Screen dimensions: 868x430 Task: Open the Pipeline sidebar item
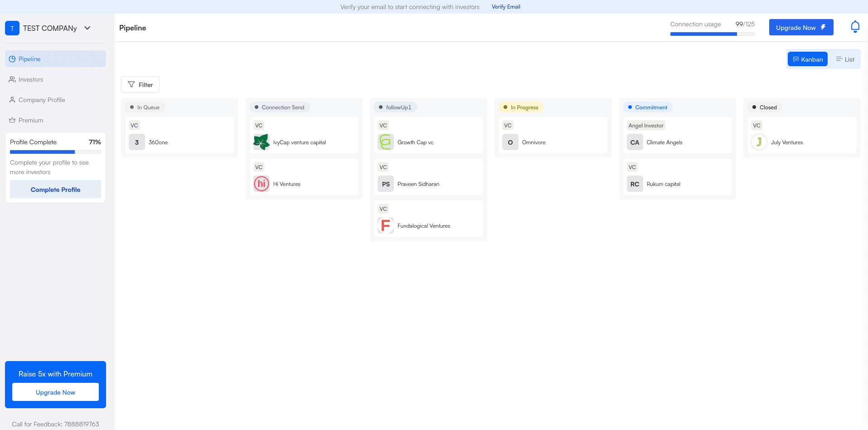click(x=55, y=59)
